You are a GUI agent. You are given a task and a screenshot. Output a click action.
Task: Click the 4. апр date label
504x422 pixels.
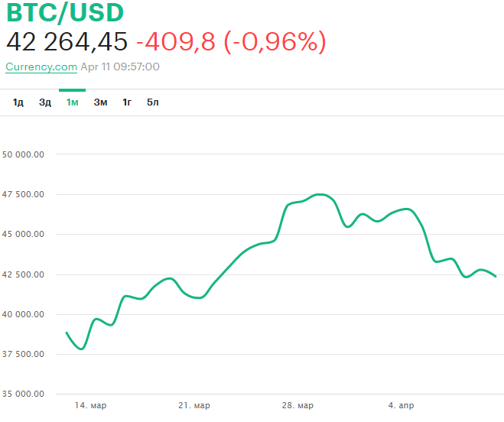402,405
